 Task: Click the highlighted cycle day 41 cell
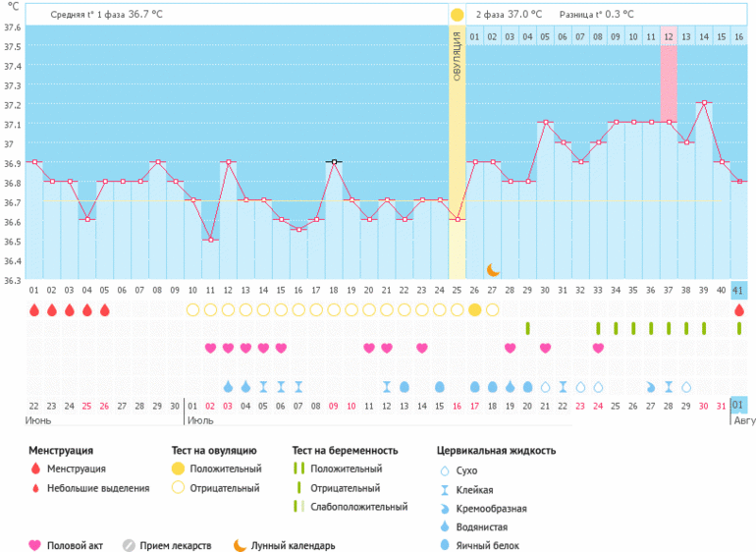(738, 291)
